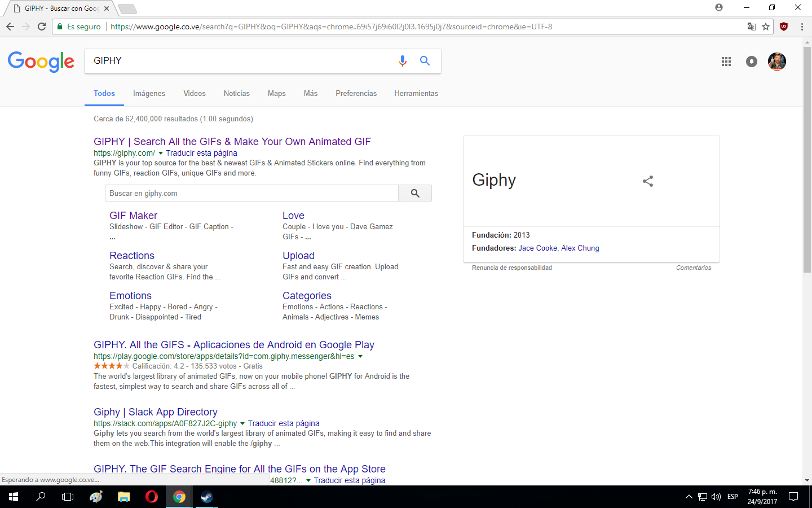812x508 pixels.
Task: Open the Giphy Slack App Directory result
Action: click(x=156, y=412)
